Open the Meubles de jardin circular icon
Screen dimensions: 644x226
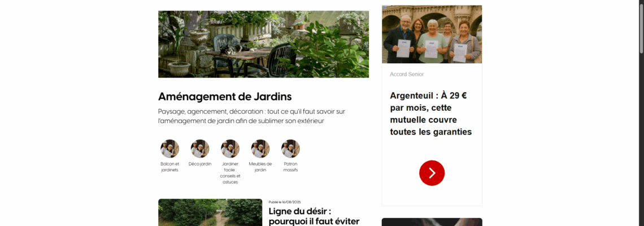(260, 149)
